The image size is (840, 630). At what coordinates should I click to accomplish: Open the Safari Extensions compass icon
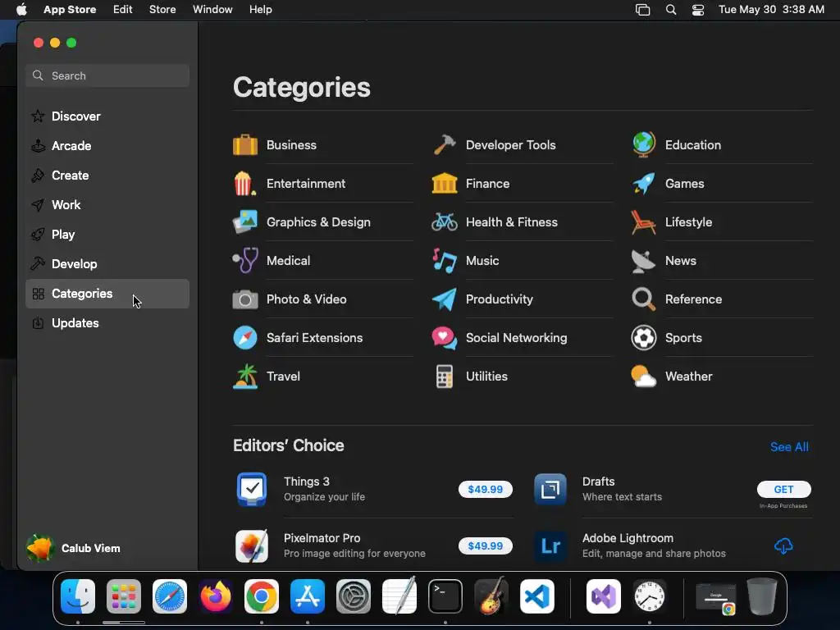coord(245,338)
